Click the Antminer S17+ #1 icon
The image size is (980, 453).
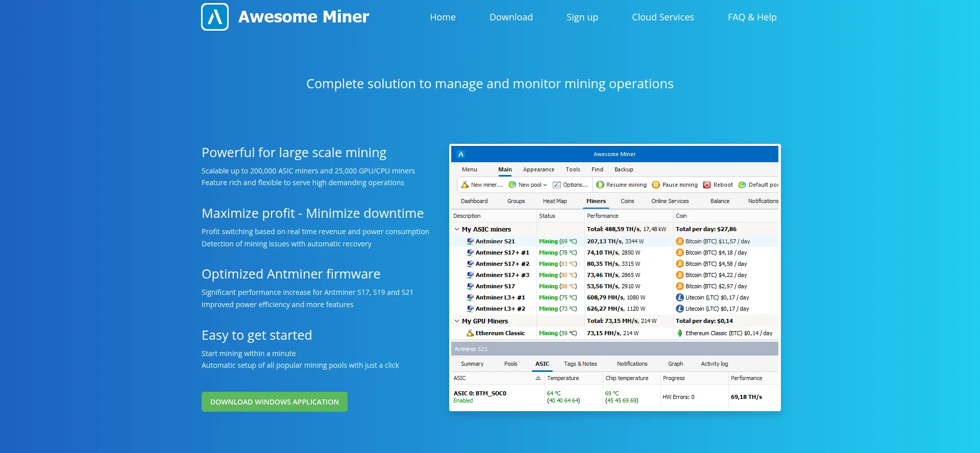(470, 253)
